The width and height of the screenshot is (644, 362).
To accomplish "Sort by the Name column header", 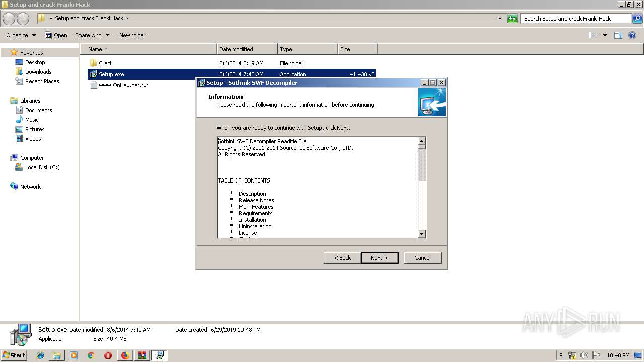I will click(149, 49).
